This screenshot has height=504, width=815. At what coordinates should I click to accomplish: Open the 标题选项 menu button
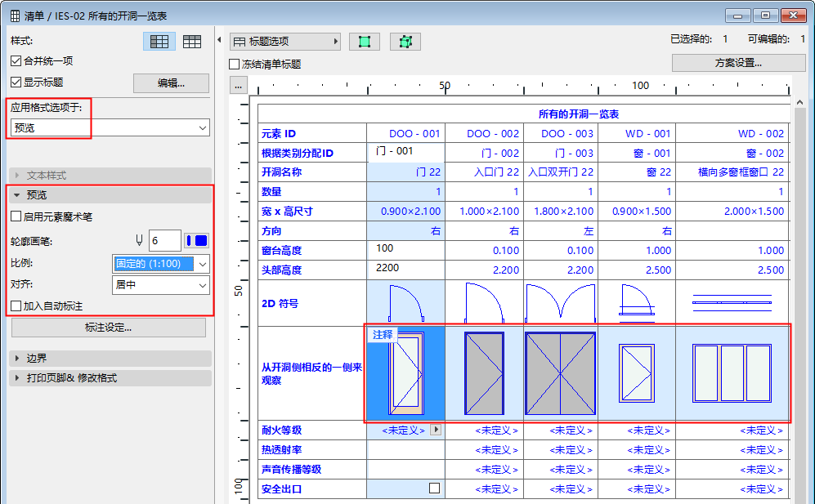284,42
